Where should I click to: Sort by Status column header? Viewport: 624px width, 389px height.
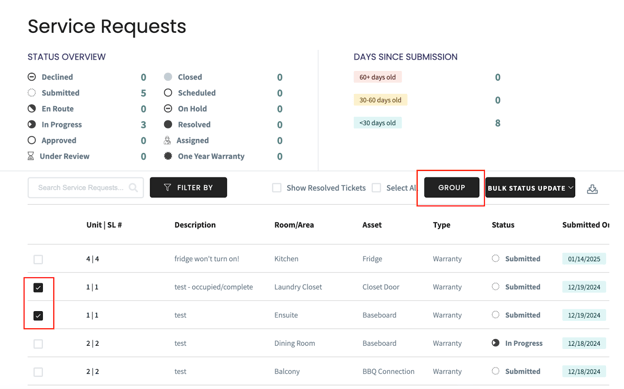pyautogui.click(x=503, y=225)
